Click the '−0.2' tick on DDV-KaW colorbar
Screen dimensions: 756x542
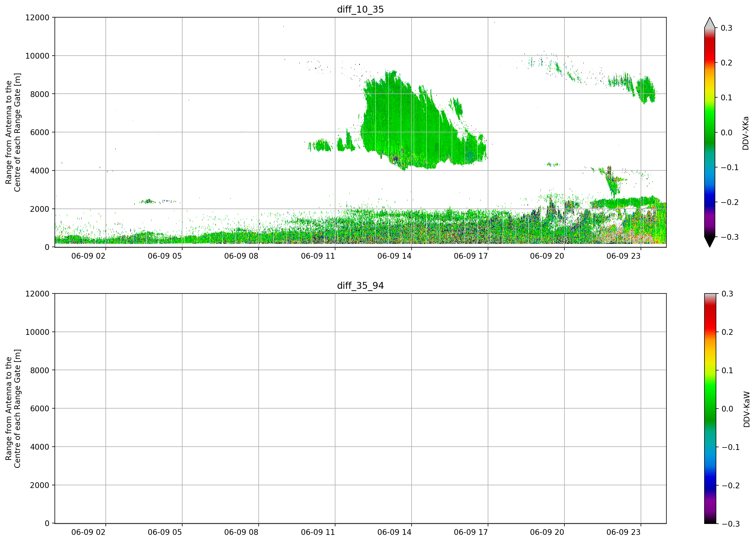tap(730, 485)
